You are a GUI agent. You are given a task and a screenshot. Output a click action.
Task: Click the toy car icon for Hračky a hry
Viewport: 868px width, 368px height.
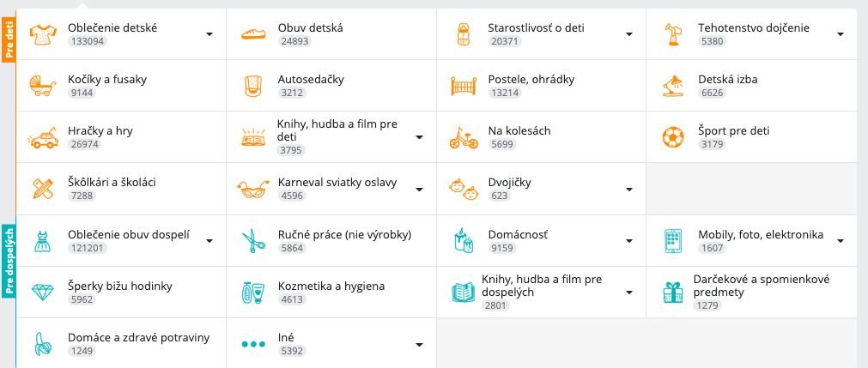[x=43, y=137]
